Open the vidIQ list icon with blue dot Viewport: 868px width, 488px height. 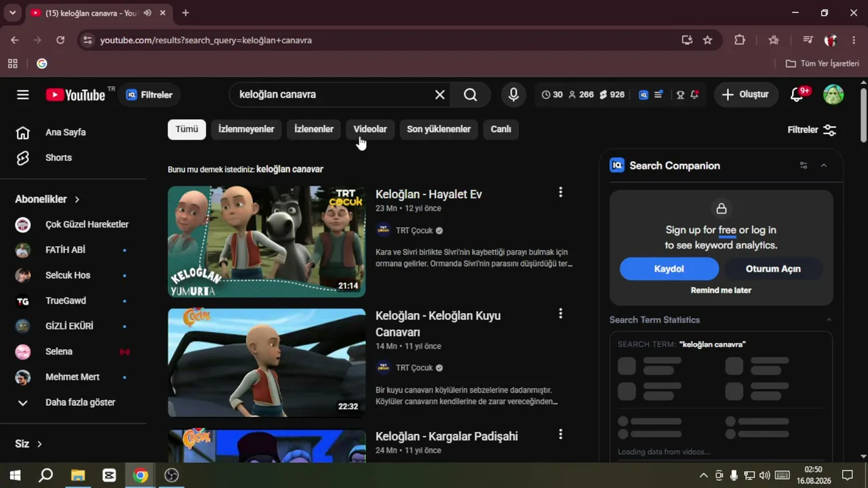pyautogui.click(x=658, y=95)
